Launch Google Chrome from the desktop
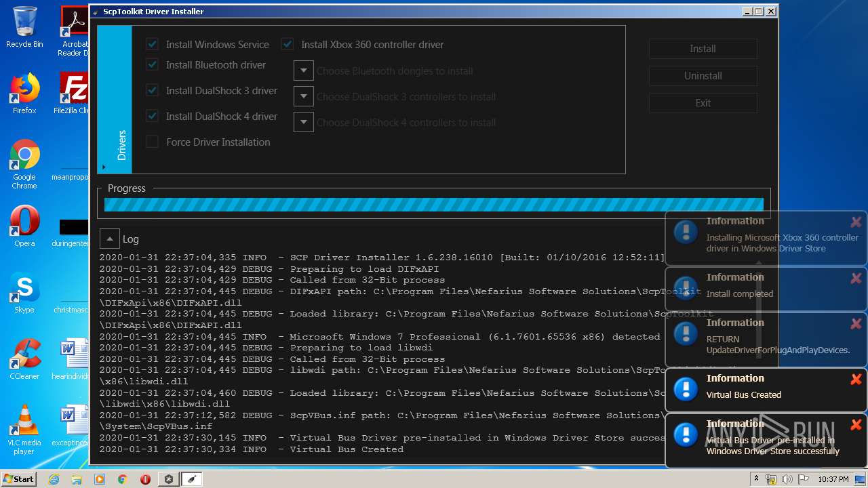Screen dimensions: 868x488 24,164
